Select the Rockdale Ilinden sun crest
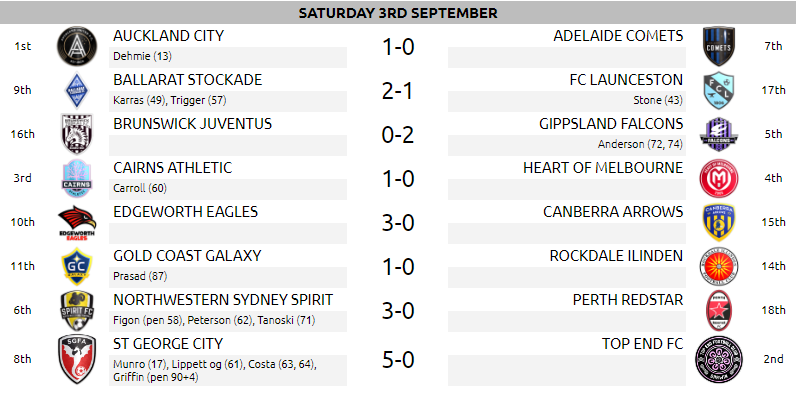This screenshot has width=797, height=402. coord(719,266)
